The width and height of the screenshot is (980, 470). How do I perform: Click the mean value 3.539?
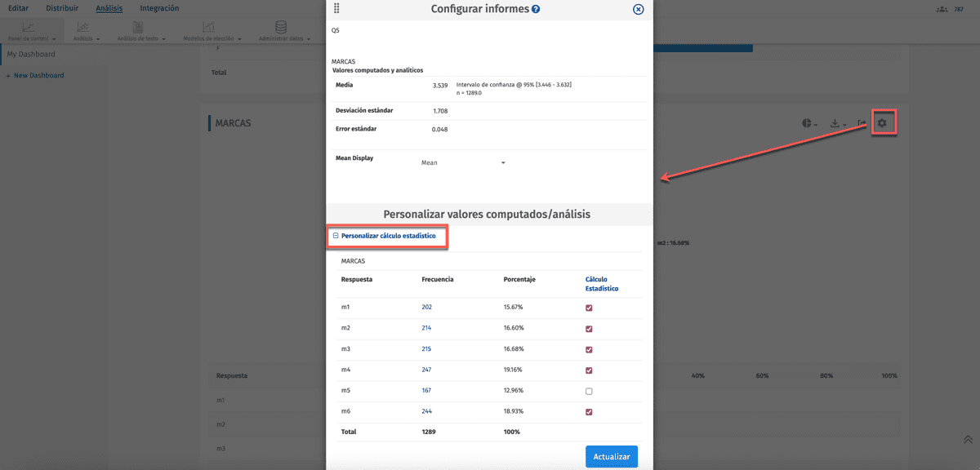pyautogui.click(x=440, y=85)
